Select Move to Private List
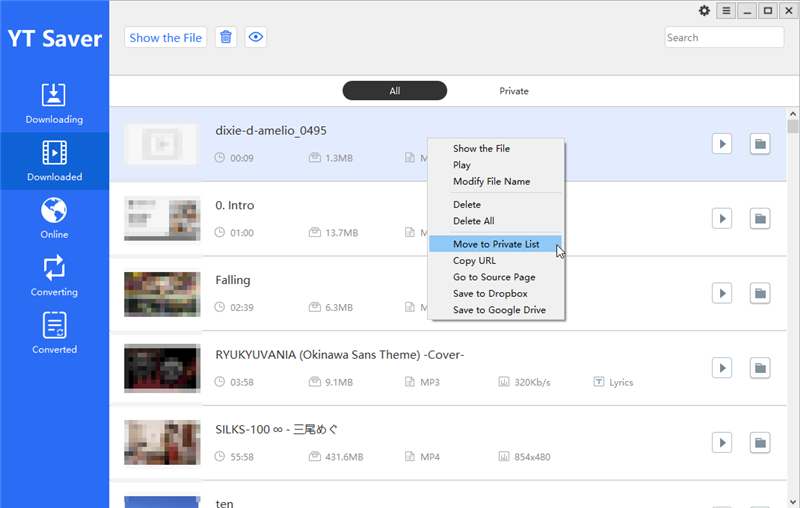 (x=496, y=244)
